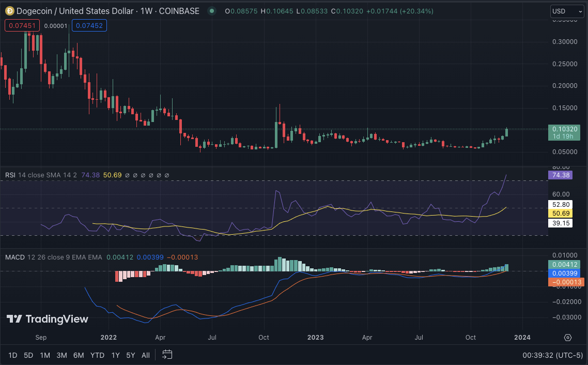Screen dimensions: 588x365
Task: Click the green market status dot
Action: pos(211,11)
